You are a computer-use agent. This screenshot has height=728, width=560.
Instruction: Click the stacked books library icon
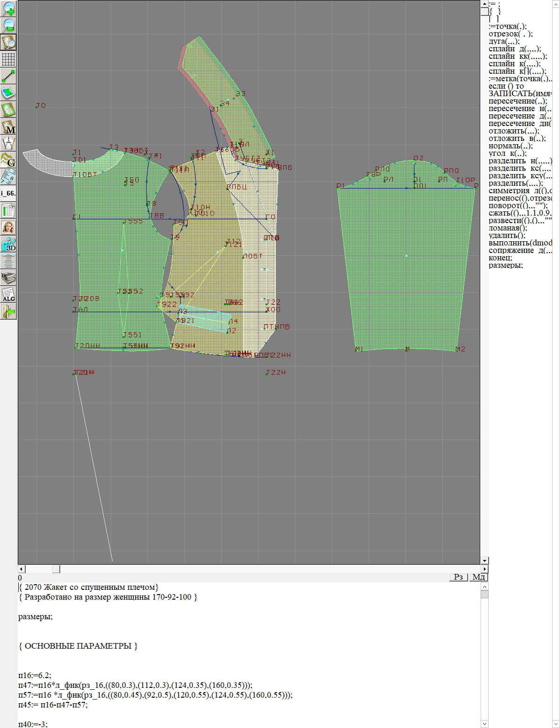tap(8, 278)
